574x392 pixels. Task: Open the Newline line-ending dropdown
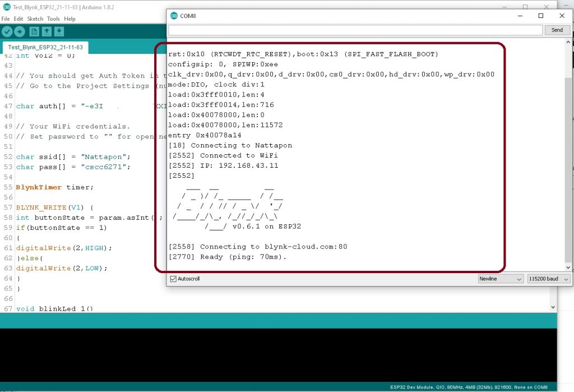click(x=501, y=279)
